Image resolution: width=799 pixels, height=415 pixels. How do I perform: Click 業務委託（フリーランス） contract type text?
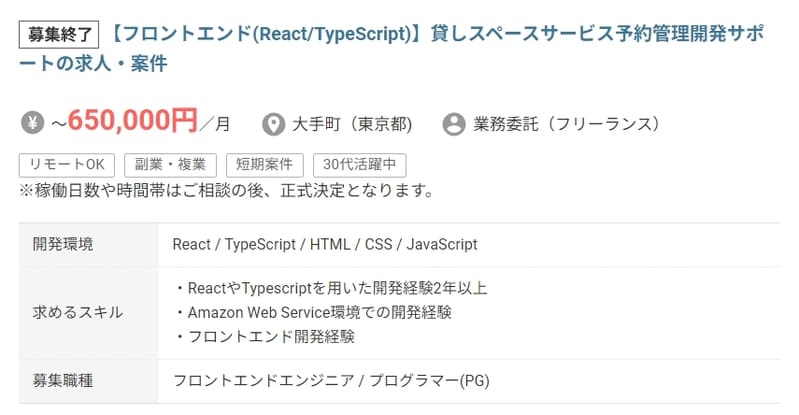566,125
